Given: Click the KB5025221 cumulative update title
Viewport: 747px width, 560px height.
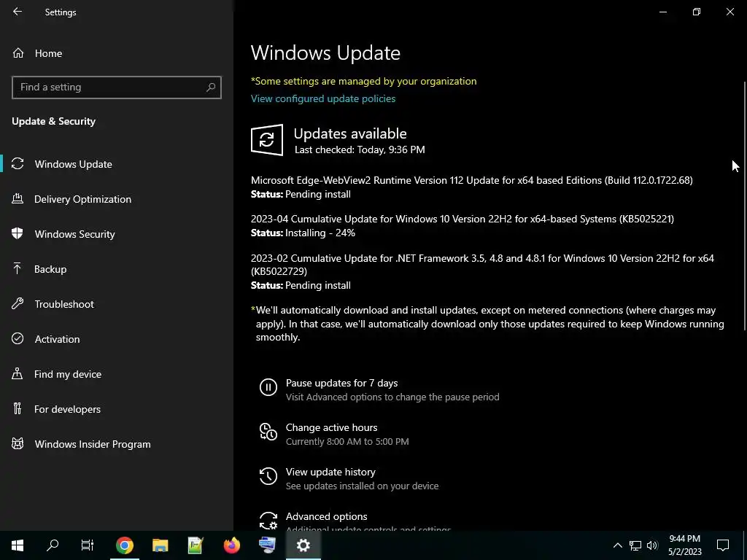Looking at the screenshot, I should click(462, 219).
